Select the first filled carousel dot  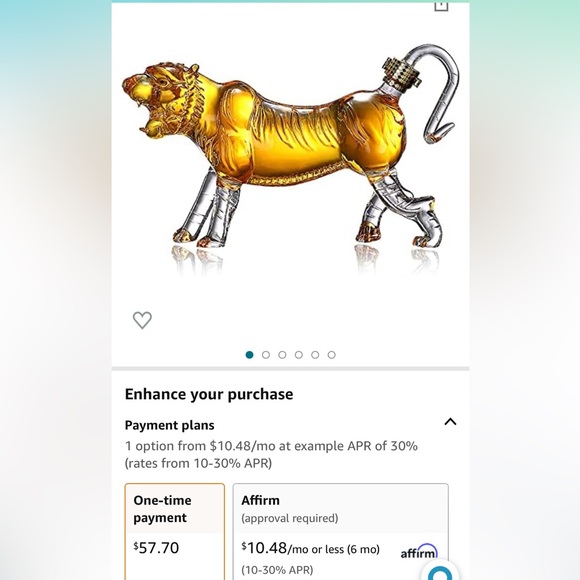[x=249, y=355]
